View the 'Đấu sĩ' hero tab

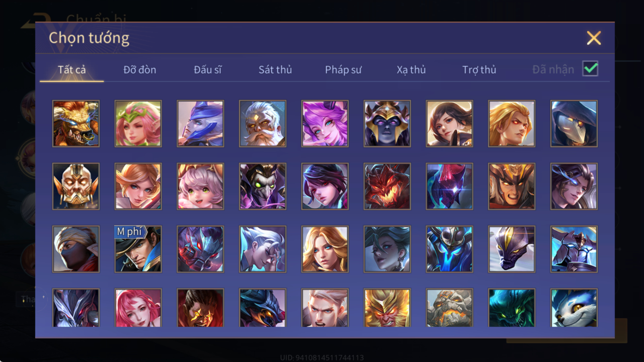pos(208,70)
